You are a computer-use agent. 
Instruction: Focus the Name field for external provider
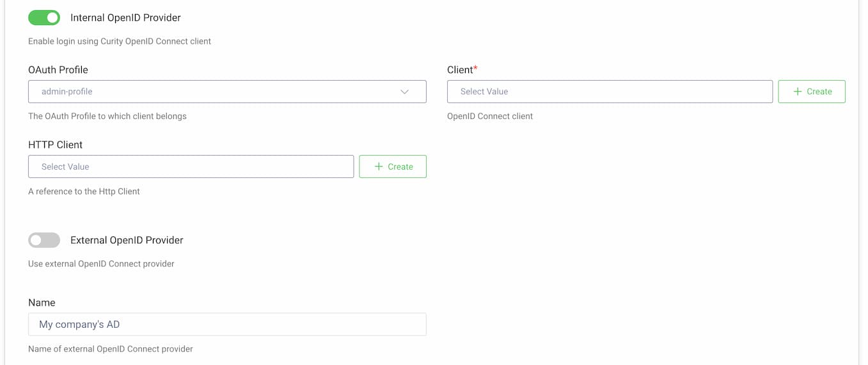tap(227, 324)
